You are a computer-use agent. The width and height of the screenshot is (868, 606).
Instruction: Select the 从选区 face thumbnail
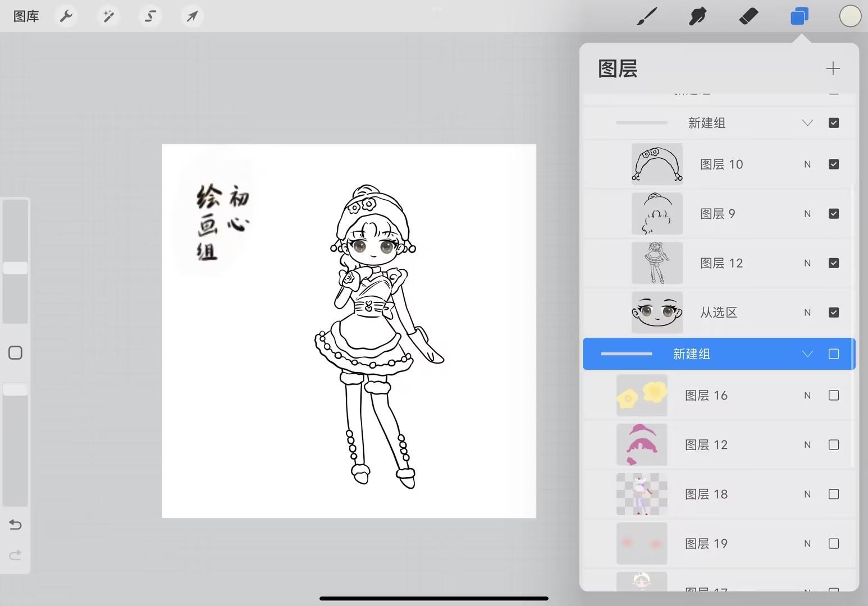657,313
